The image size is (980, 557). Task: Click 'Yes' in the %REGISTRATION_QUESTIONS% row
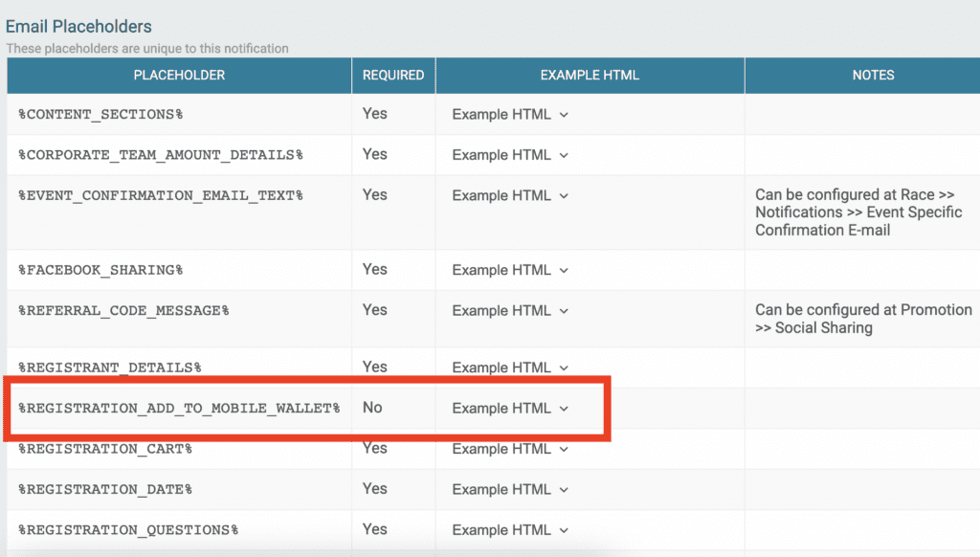click(375, 529)
